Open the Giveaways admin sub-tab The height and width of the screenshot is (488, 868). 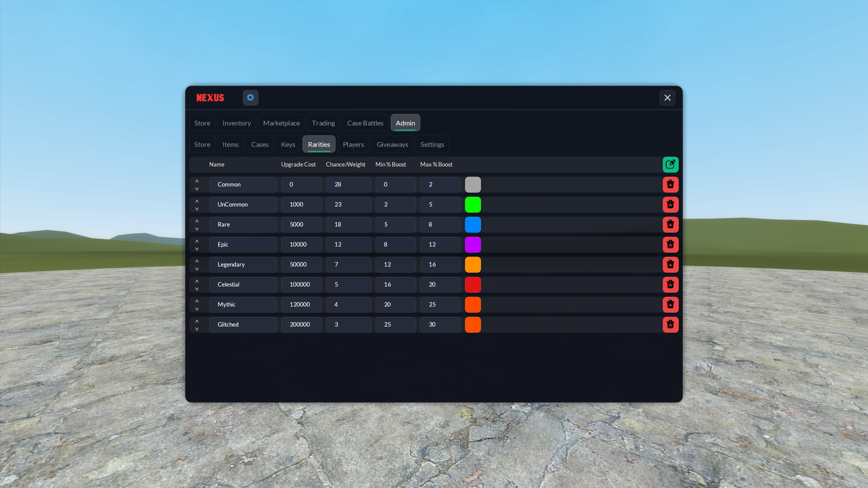[392, 144]
